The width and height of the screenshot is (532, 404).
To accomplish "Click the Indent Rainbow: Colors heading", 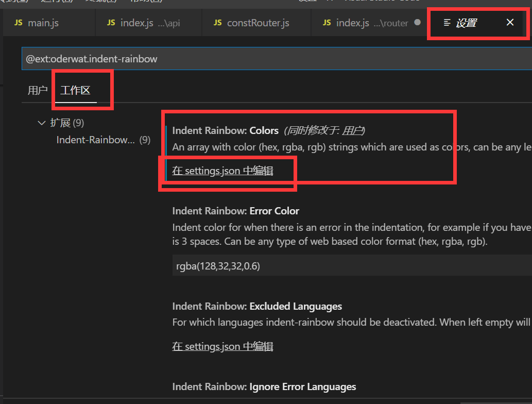I will 225,130.
